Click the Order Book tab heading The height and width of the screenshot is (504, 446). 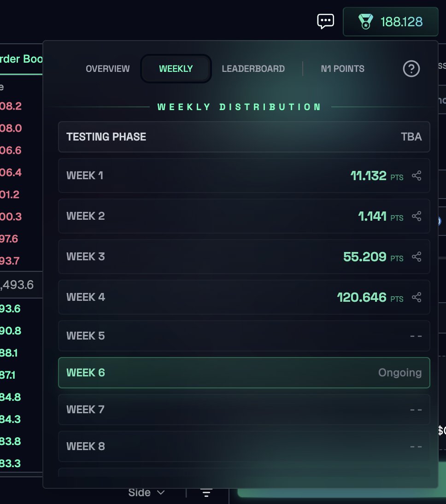click(21, 59)
